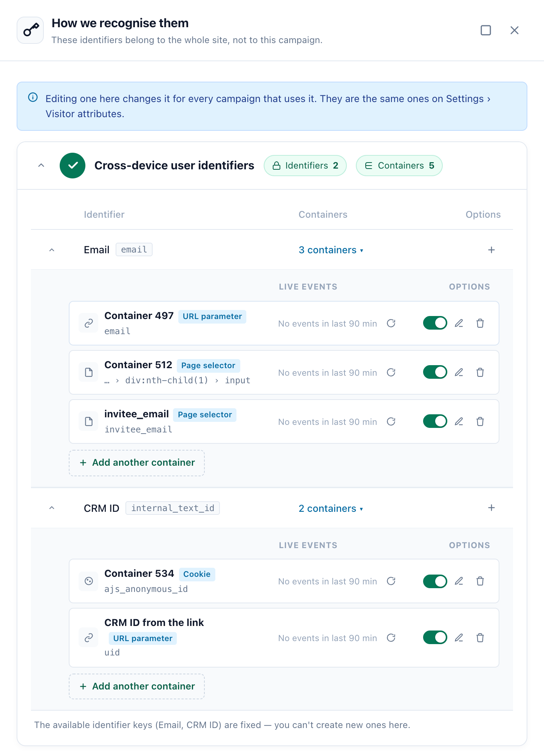Toggle CRM ID from the link off
The width and height of the screenshot is (544, 756).
435,638
